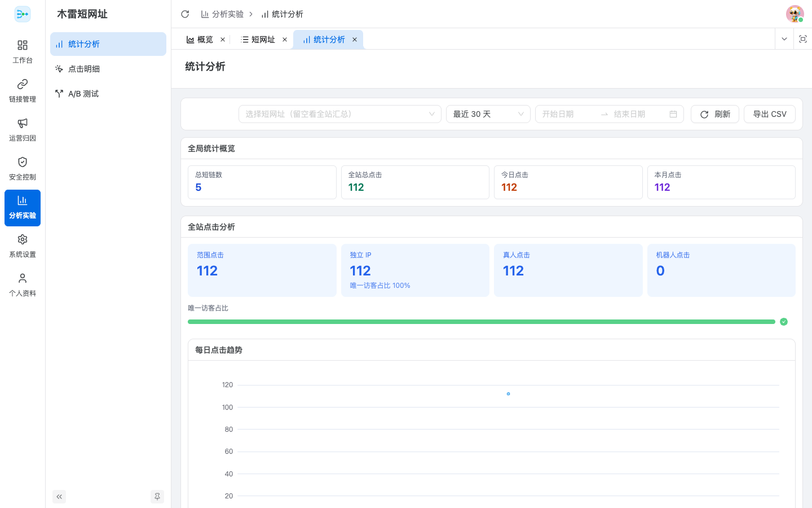Click the 真人点击 stat tile
This screenshot has height=508, width=812.
pyautogui.click(x=568, y=270)
